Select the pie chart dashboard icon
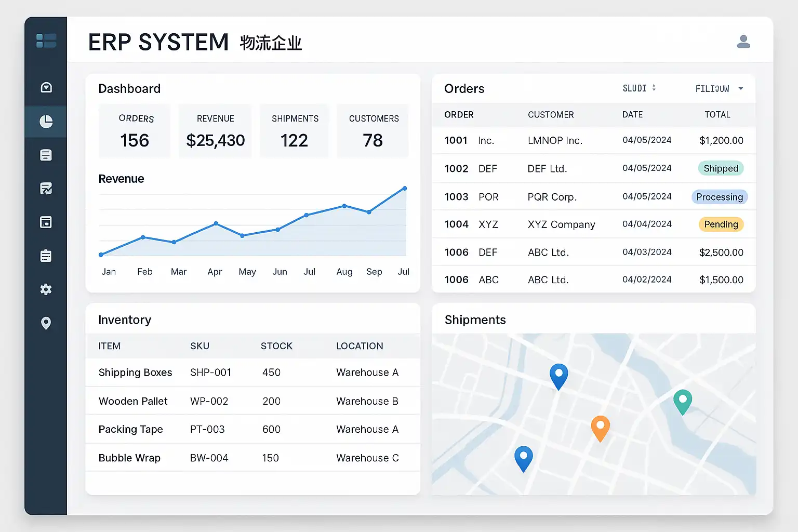This screenshot has width=798, height=532. click(x=46, y=122)
